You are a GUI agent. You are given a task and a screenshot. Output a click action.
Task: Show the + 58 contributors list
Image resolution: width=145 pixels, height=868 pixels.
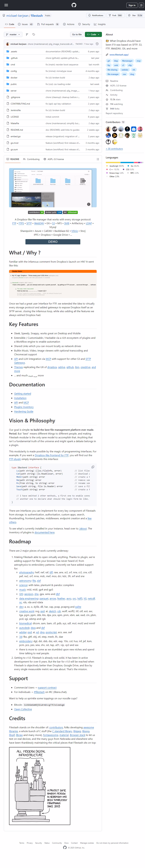click(114, 149)
